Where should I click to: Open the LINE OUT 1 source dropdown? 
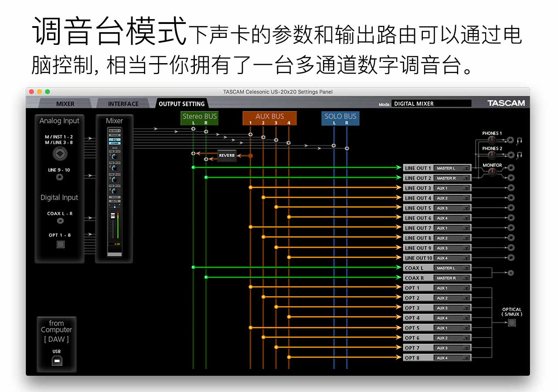(453, 168)
